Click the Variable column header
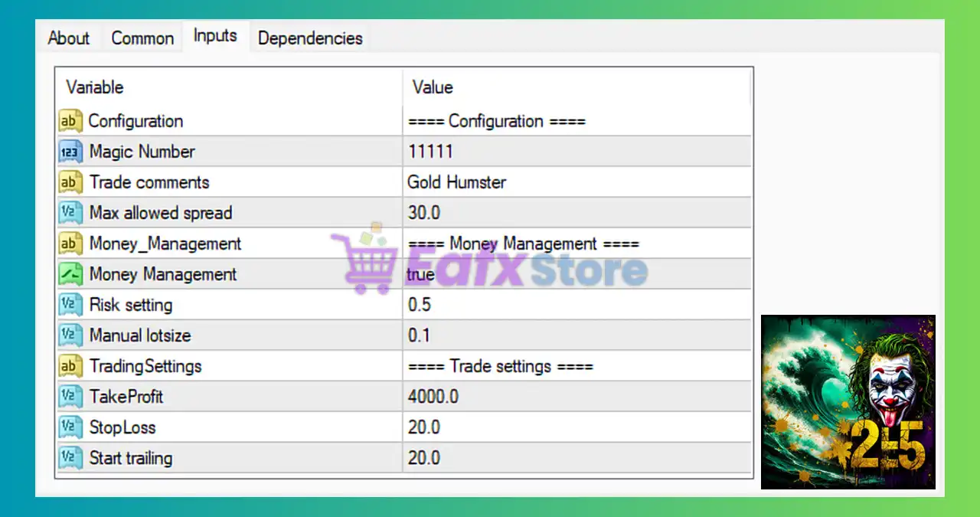 click(95, 87)
